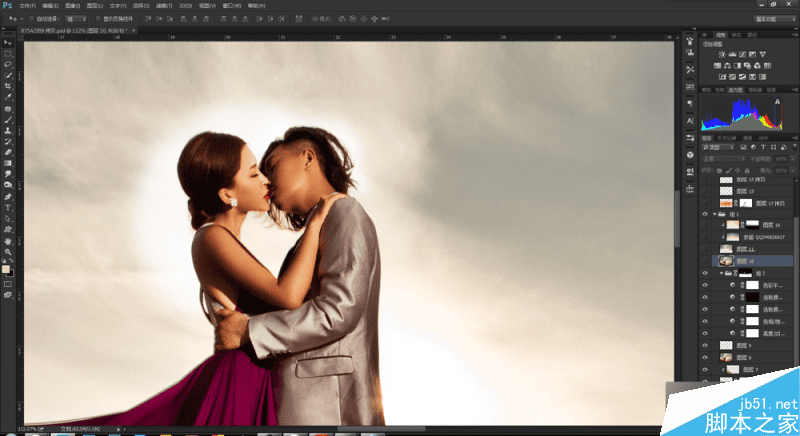Select the 图层 10 layer thumbnail
The height and width of the screenshot is (436, 800).
[726, 261]
